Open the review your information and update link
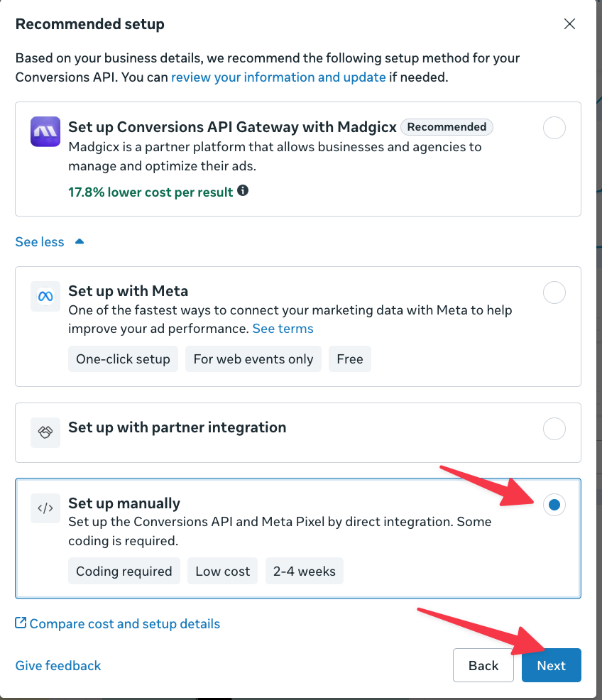The image size is (602, 700). click(x=278, y=77)
